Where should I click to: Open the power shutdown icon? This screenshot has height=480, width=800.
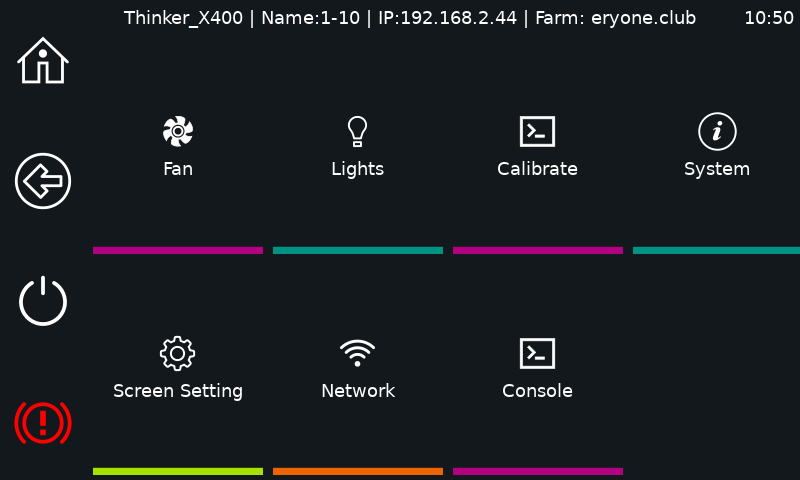(43, 301)
